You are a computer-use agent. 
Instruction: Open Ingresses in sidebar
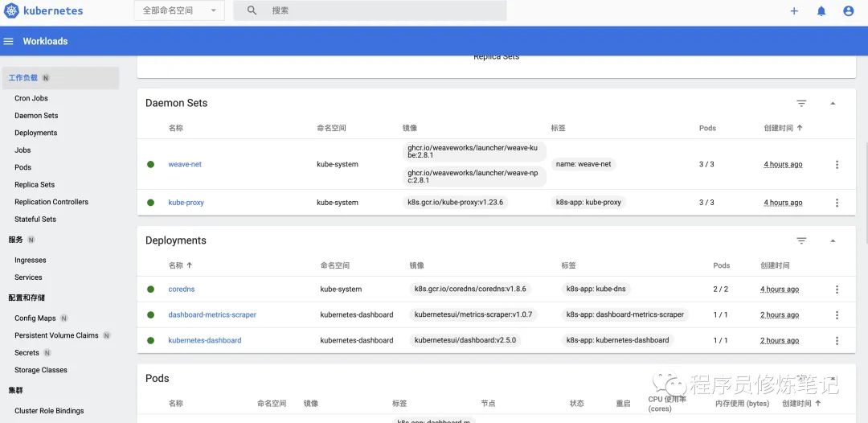(x=31, y=261)
